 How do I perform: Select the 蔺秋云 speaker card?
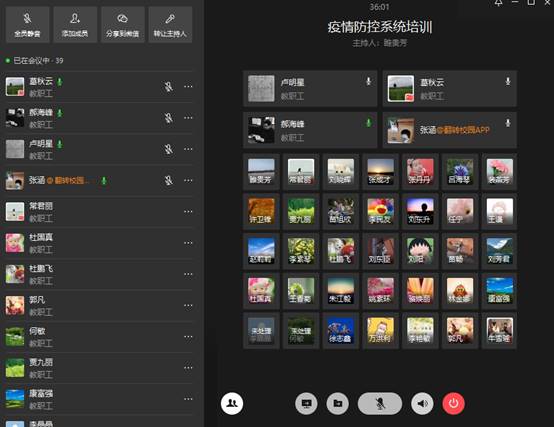(449, 88)
